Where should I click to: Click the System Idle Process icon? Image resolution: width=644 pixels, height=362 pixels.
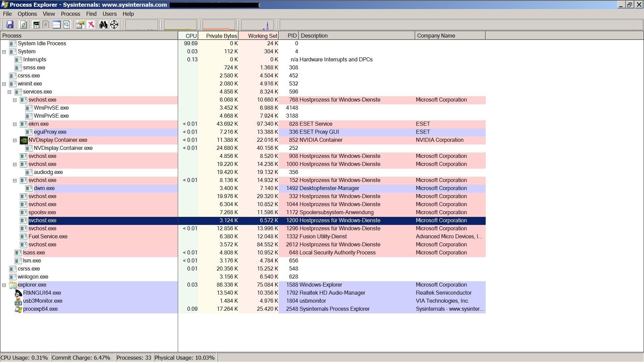pos(13,44)
